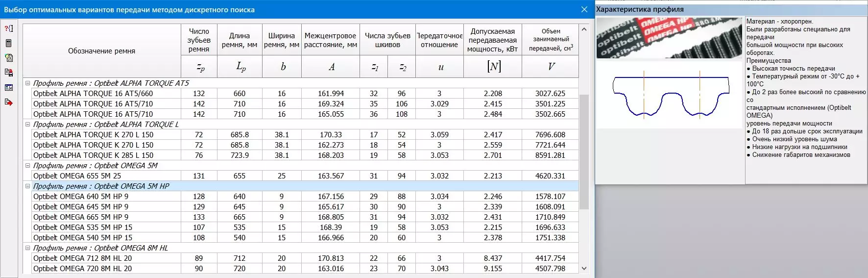Click 'Снижение габаритов механизмов' description line

click(x=798, y=155)
